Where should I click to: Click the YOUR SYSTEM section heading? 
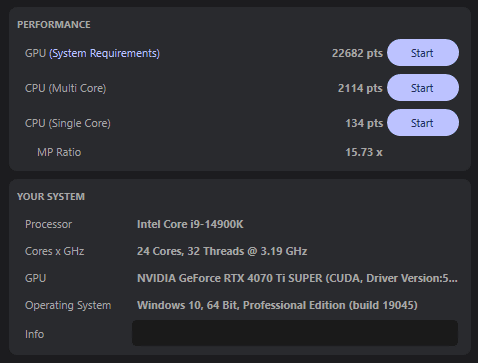pos(51,197)
